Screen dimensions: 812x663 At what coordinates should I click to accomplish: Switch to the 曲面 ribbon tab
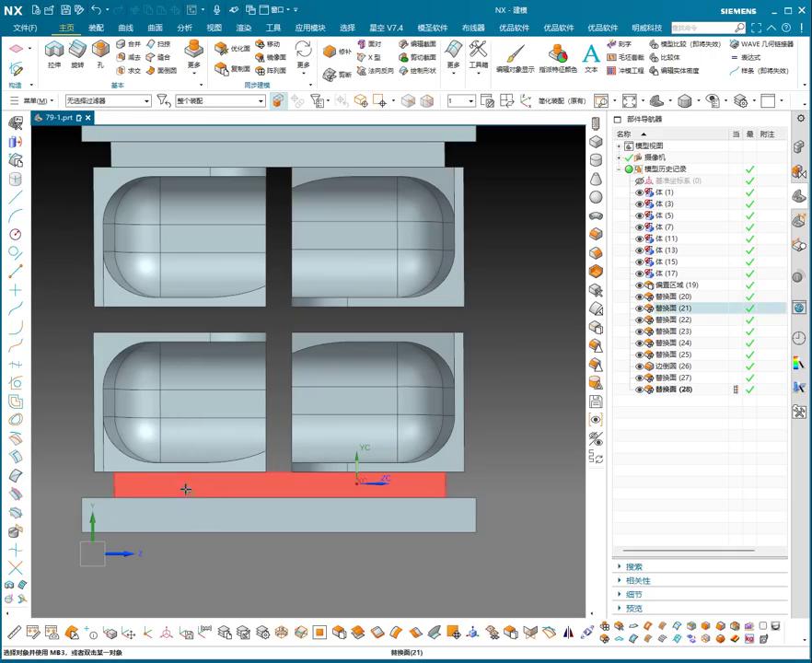pos(155,28)
